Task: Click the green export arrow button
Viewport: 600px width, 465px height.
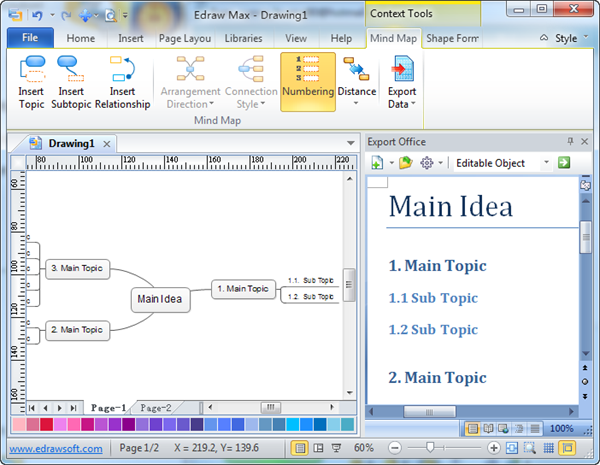Action: point(565,163)
